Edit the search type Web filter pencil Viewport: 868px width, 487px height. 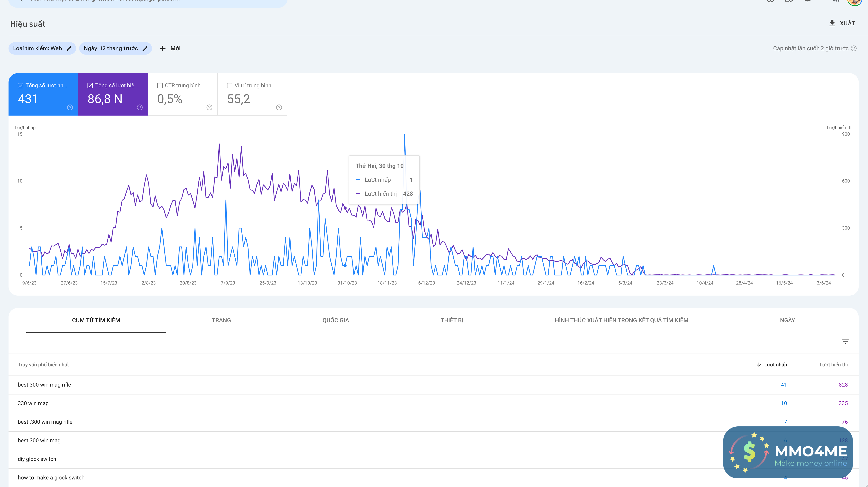(x=69, y=49)
